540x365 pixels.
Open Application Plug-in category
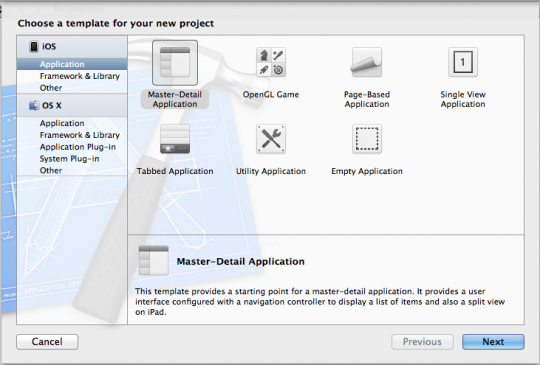[x=72, y=147]
